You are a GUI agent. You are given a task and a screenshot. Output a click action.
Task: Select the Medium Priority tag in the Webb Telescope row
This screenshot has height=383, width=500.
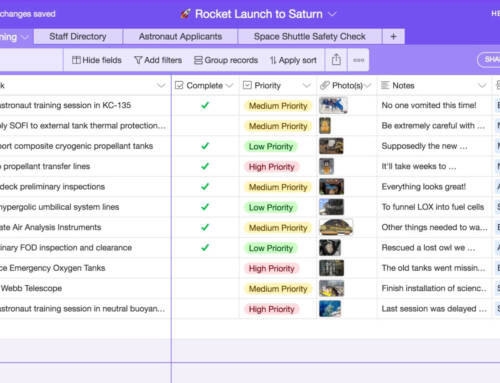click(x=278, y=289)
